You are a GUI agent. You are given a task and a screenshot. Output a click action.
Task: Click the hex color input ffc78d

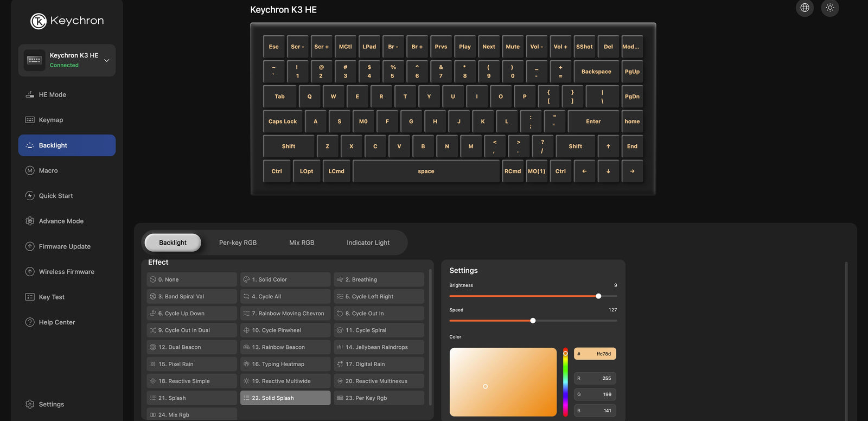click(595, 354)
